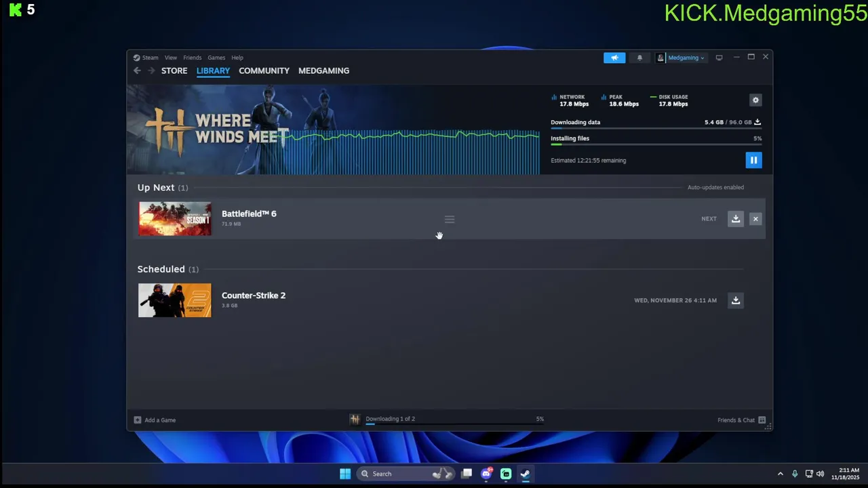Open the Medgaming account dropdown
The height and width of the screenshot is (488, 868).
[x=686, y=58]
